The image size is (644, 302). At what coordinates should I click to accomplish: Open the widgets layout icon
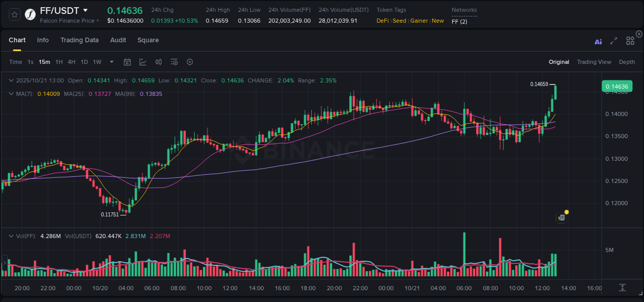tap(630, 40)
